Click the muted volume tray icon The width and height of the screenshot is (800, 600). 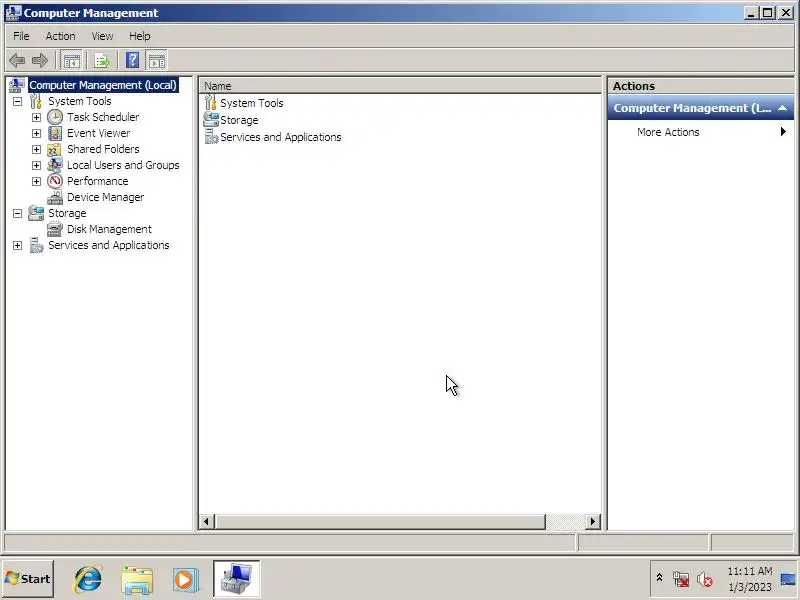(705, 579)
